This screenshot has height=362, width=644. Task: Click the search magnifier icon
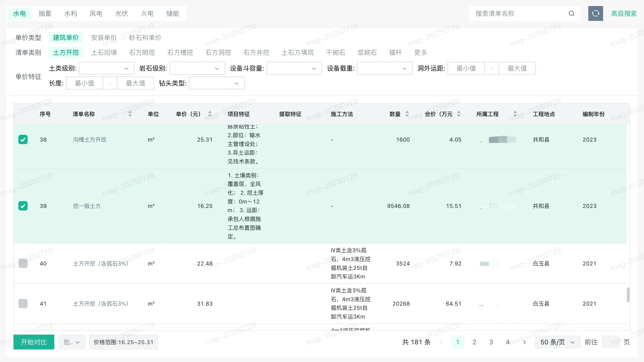571,13
